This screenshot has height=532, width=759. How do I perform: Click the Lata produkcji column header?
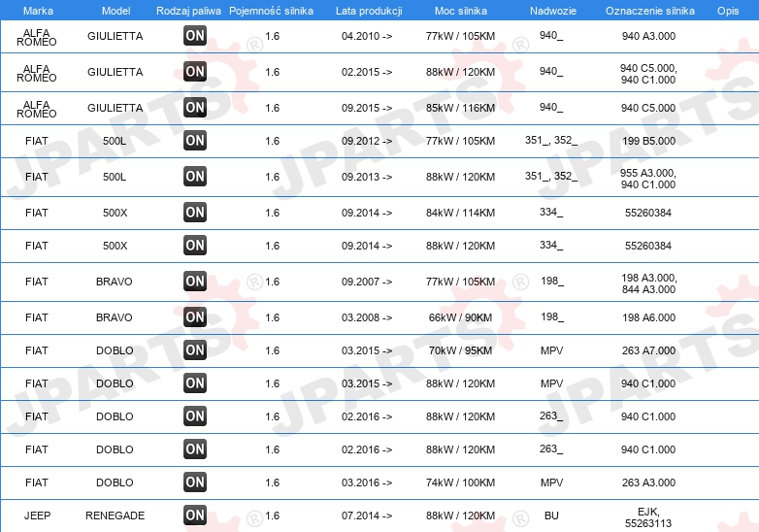point(369,11)
